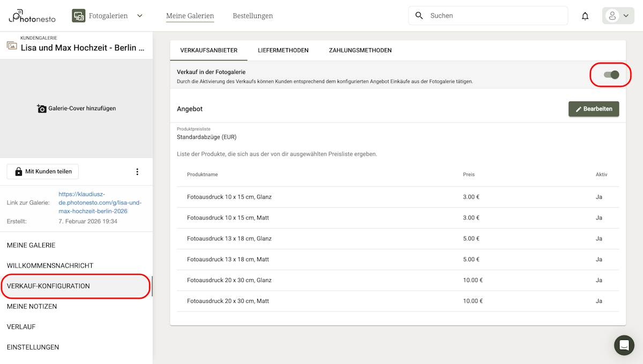
Task: Disable Verkauf in der Fotogalerie
Action: point(610,75)
